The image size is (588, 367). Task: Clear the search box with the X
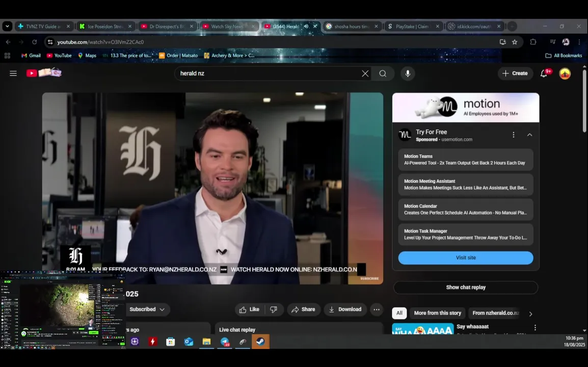tap(365, 73)
